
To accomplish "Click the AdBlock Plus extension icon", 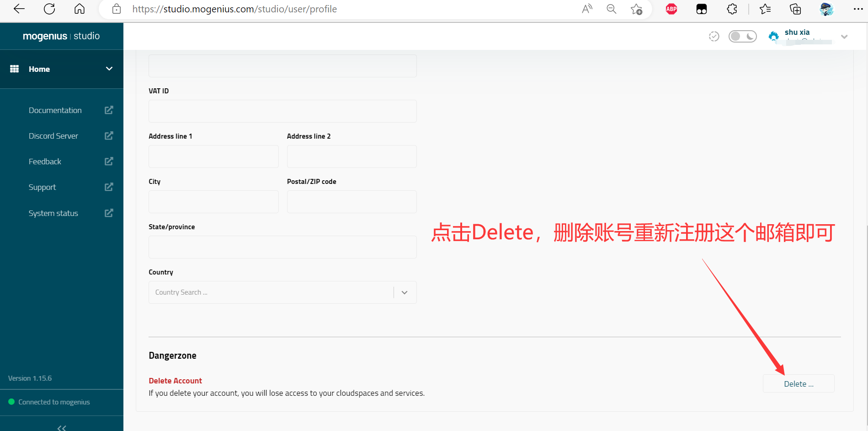I will tap(671, 9).
